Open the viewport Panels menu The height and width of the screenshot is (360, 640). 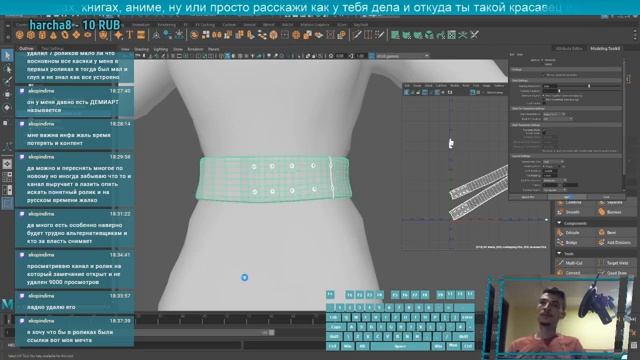(x=213, y=49)
